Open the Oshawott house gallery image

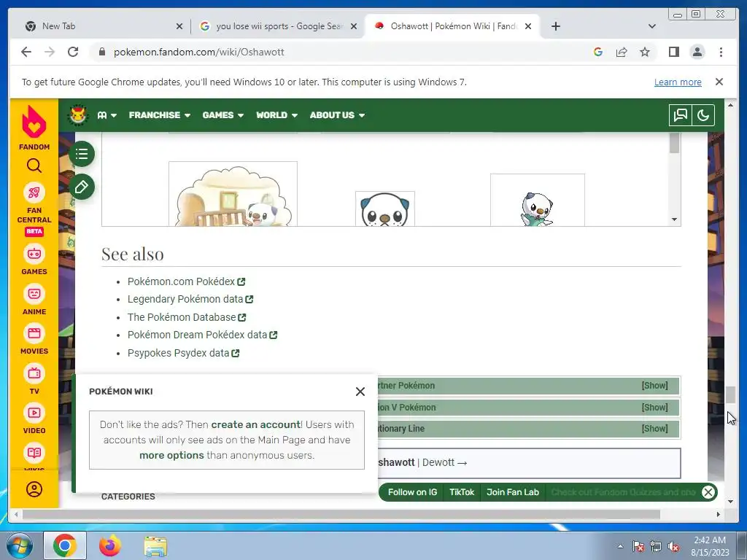click(x=233, y=194)
